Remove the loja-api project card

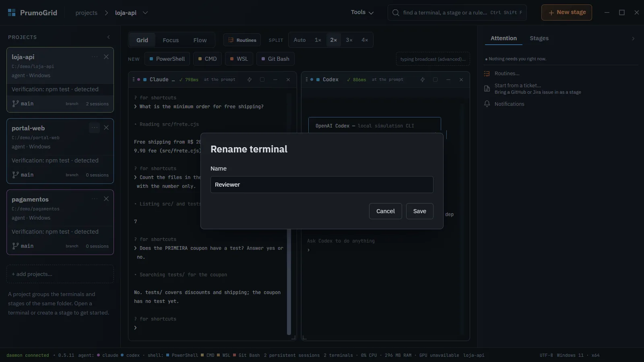coord(106,57)
